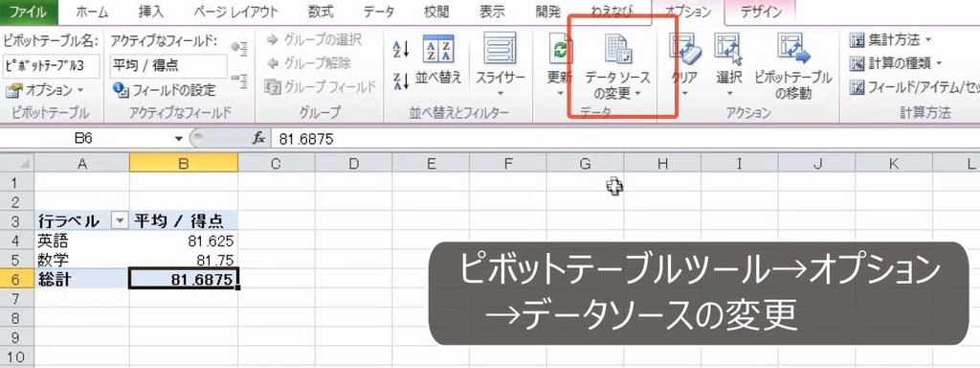Select cell showing 81.625
Viewport: 980px width, 368px height.
(x=184, y=241)
